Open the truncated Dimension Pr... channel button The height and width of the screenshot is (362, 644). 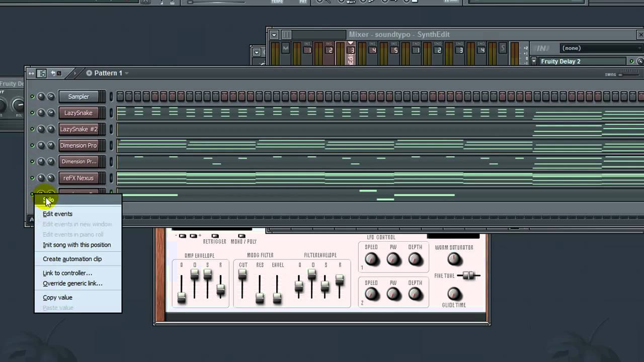pos(78,161)
